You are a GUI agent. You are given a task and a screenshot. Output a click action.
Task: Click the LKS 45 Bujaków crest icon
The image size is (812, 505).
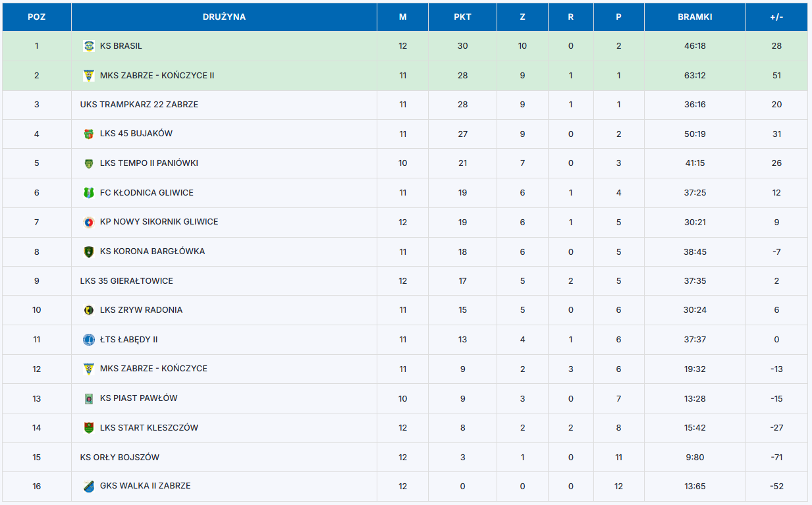pos(89,134)
